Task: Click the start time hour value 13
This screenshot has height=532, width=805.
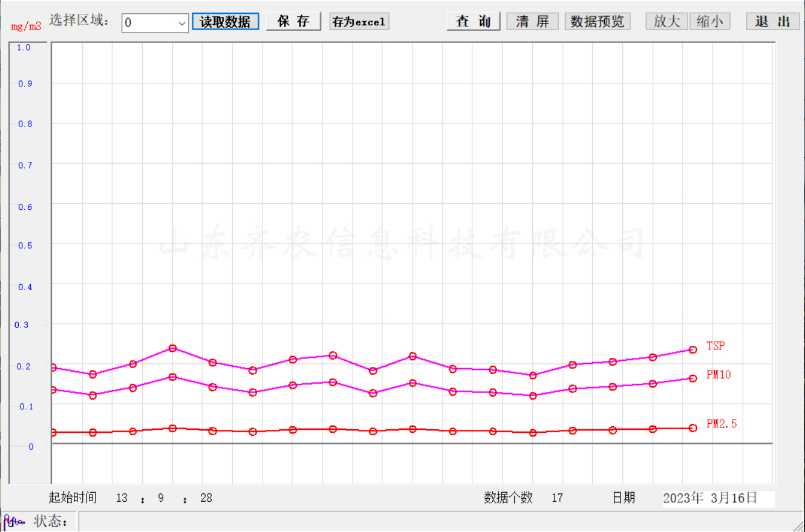Action: [x=122, y=498]
